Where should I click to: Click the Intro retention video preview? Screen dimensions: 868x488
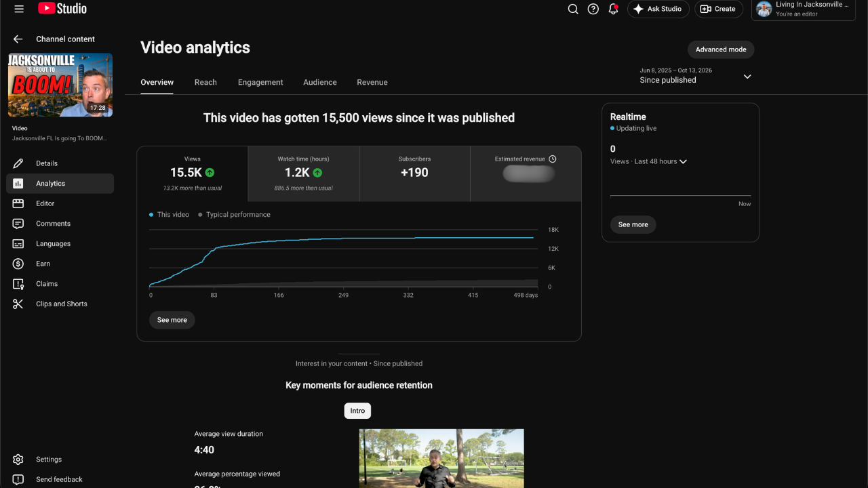[x=441, y=458]
